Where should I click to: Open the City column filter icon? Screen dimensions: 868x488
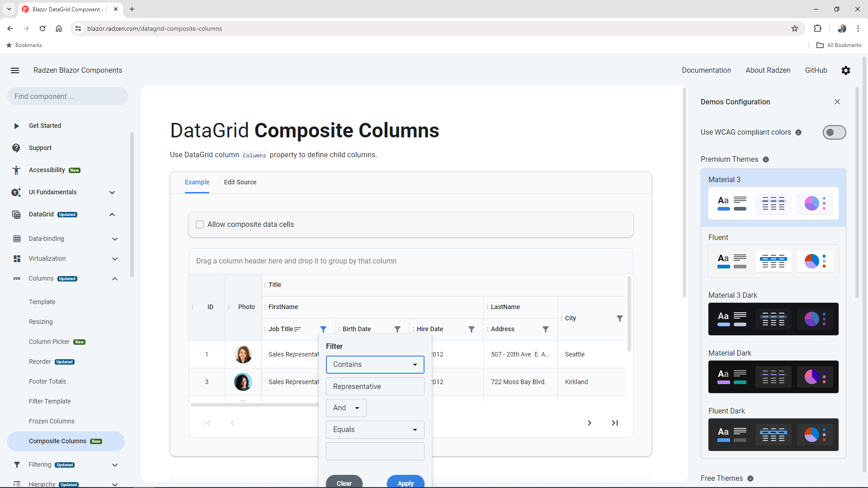coord(620,319)
